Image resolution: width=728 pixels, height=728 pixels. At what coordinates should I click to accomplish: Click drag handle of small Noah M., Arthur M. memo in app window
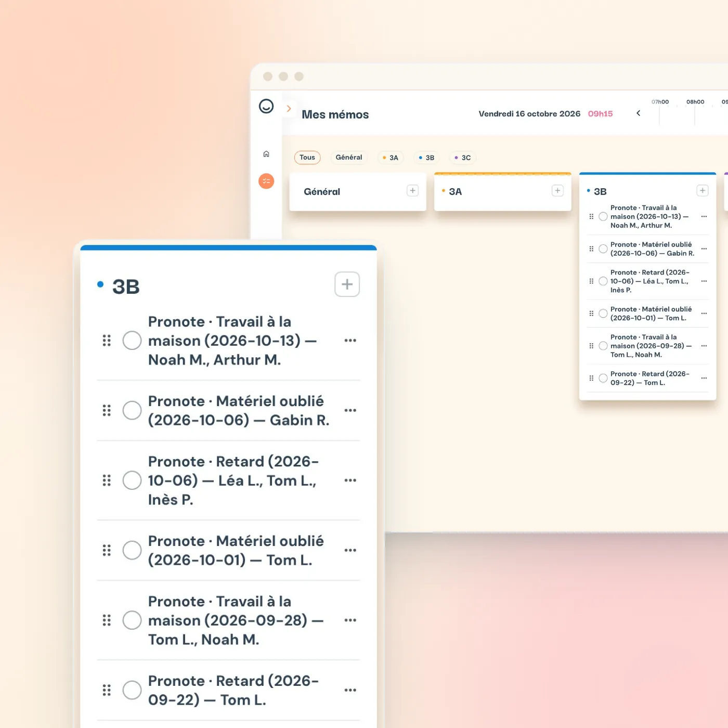click(x=591, y=216)
